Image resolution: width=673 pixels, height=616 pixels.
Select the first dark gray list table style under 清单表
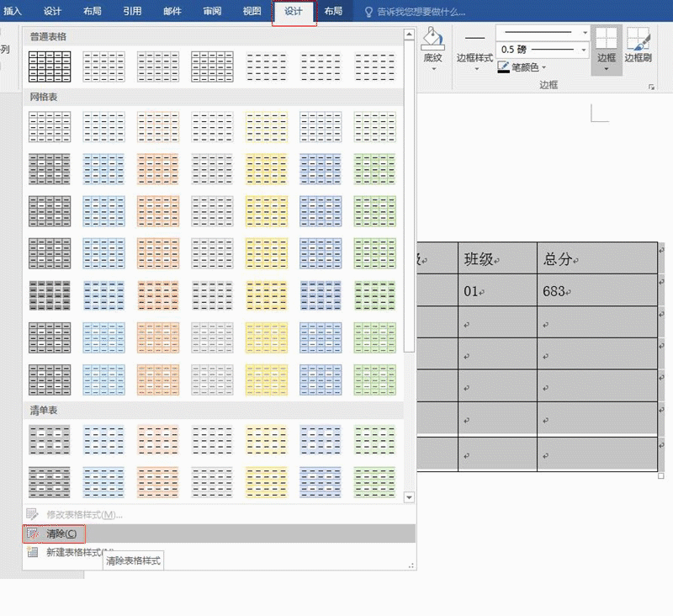click(50, 440)
